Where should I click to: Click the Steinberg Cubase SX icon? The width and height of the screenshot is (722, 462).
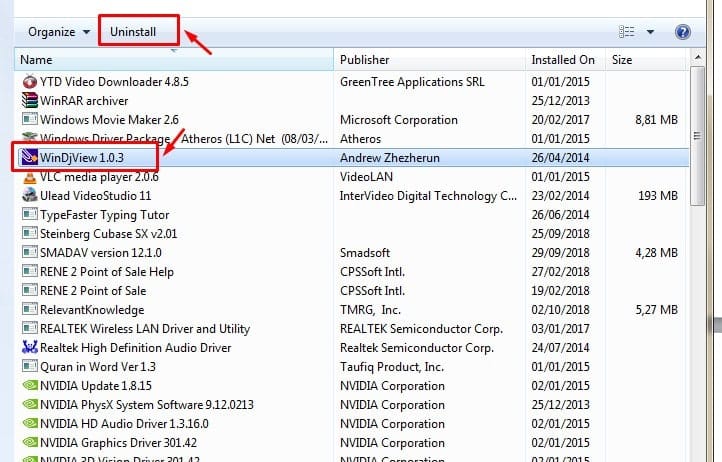tap(29, 233)
